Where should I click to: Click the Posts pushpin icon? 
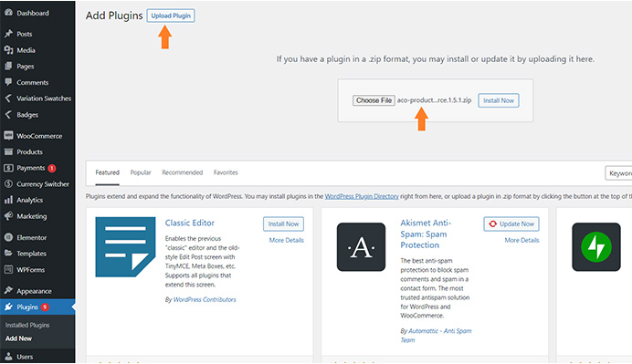coord(8,34)
